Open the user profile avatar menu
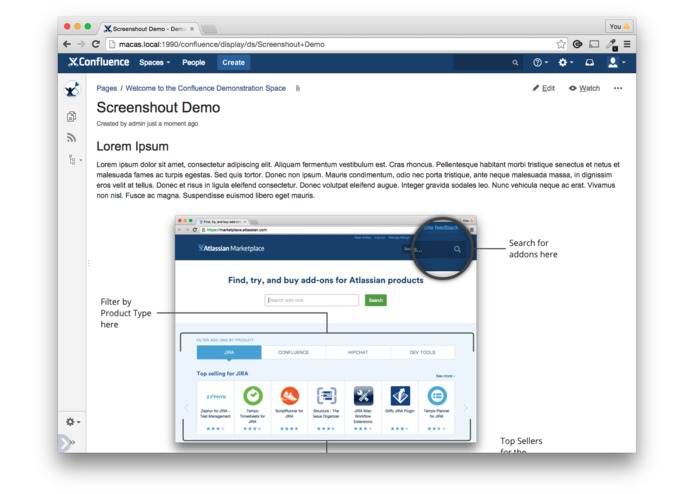This screenshot has height=494, width=695. coord(616,62)
